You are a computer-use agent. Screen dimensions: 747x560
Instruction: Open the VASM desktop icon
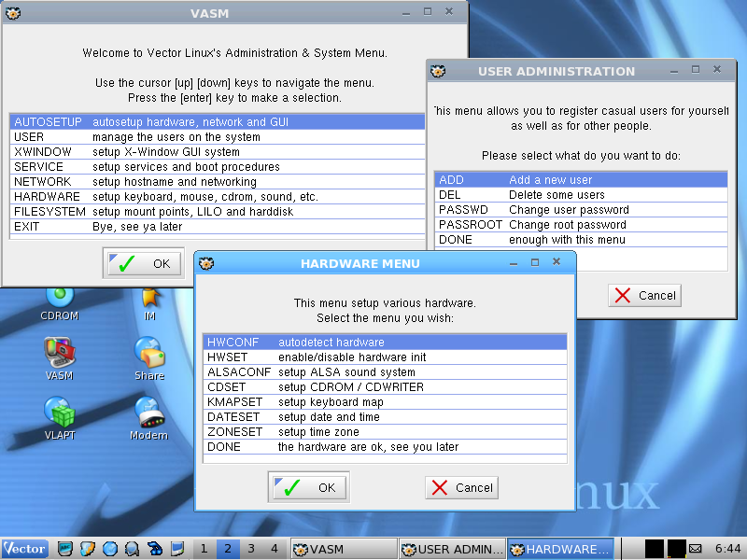[x=59, y=353]
